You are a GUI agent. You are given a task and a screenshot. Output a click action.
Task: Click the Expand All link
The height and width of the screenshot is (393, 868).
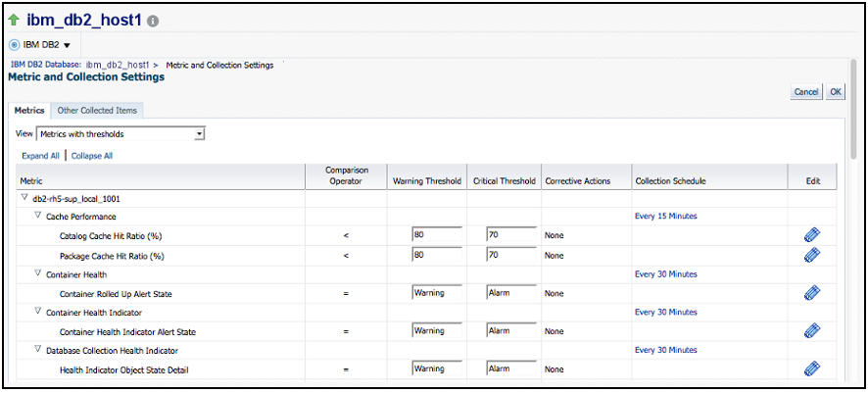pos(40,156)
